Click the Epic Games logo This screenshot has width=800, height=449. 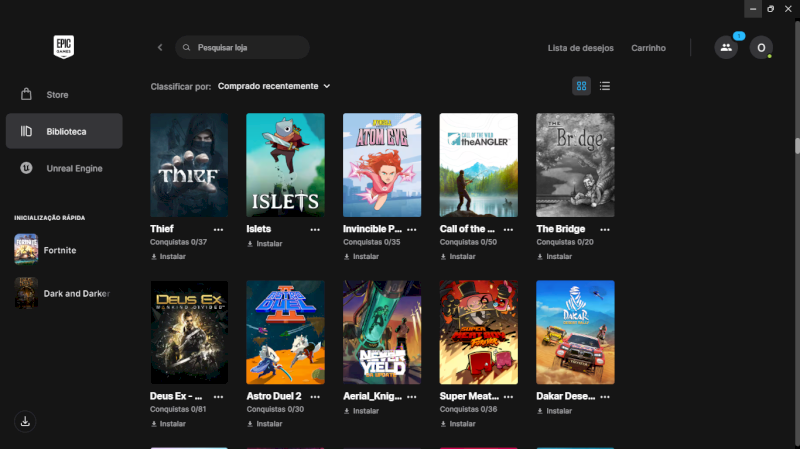(x=65, y=47)
